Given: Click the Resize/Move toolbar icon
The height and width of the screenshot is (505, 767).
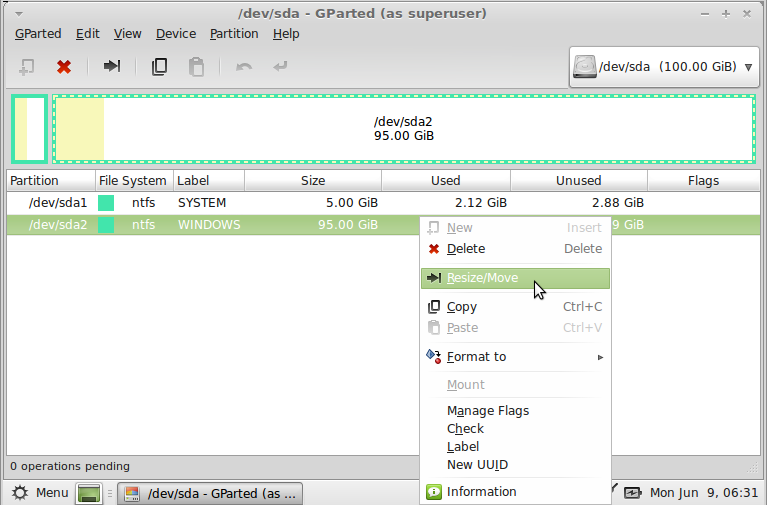Looking at the screenshot, I should [x=112, y=66].
